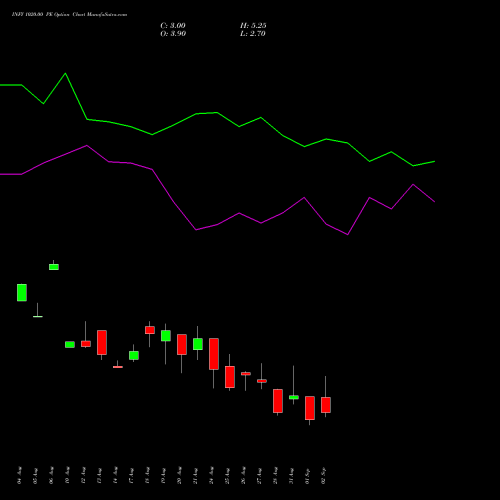Select the green candlestick for 21 Aug
The height and width of the screenshot is (500, 500).
(198, 344)
